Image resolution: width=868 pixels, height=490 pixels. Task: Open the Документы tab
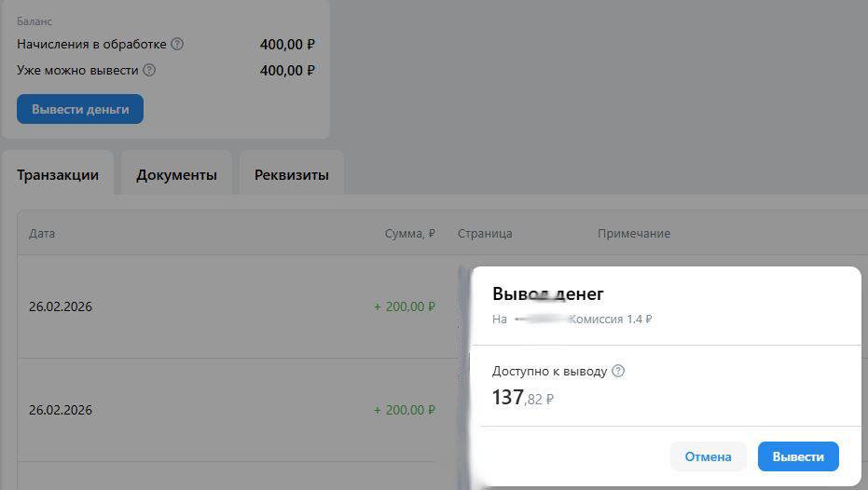pyautogui.click(x=176, y=174)
